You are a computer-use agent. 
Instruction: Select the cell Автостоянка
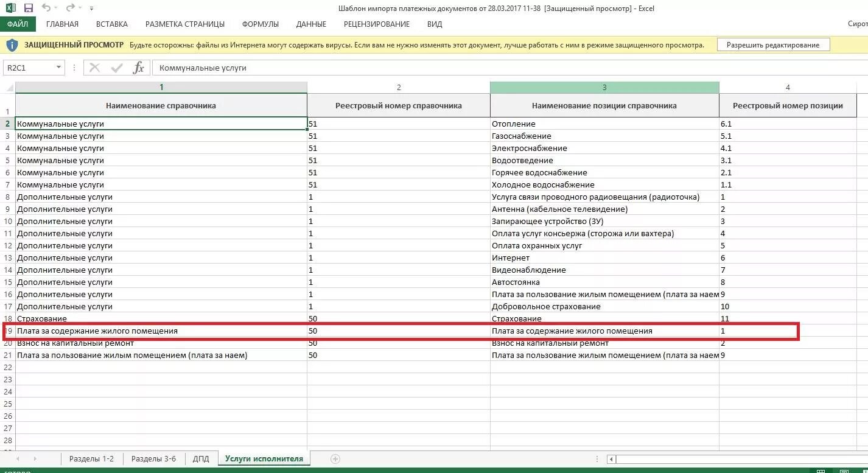tap(604, 282)
